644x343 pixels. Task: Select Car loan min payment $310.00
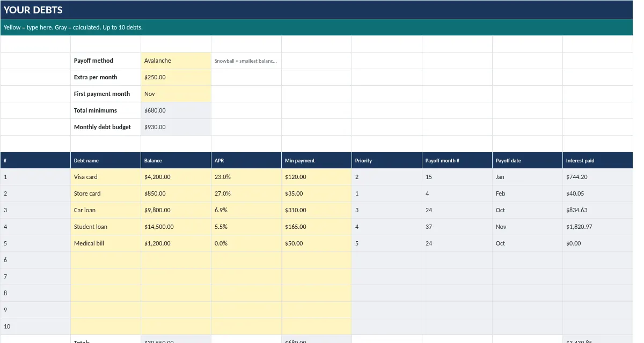(317, 210)
